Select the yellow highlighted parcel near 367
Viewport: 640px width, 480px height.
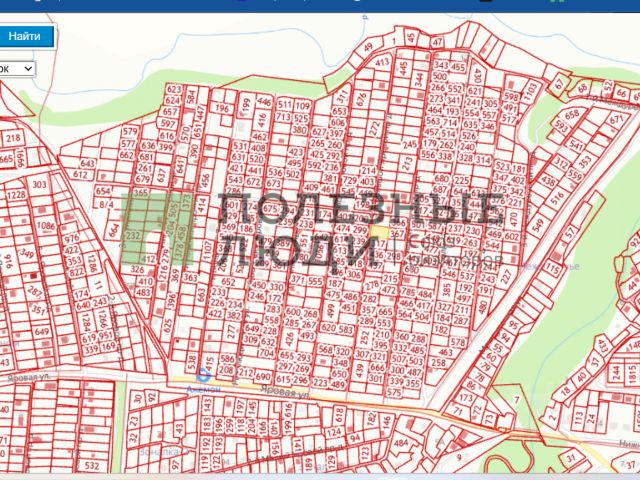click(380, 231)
